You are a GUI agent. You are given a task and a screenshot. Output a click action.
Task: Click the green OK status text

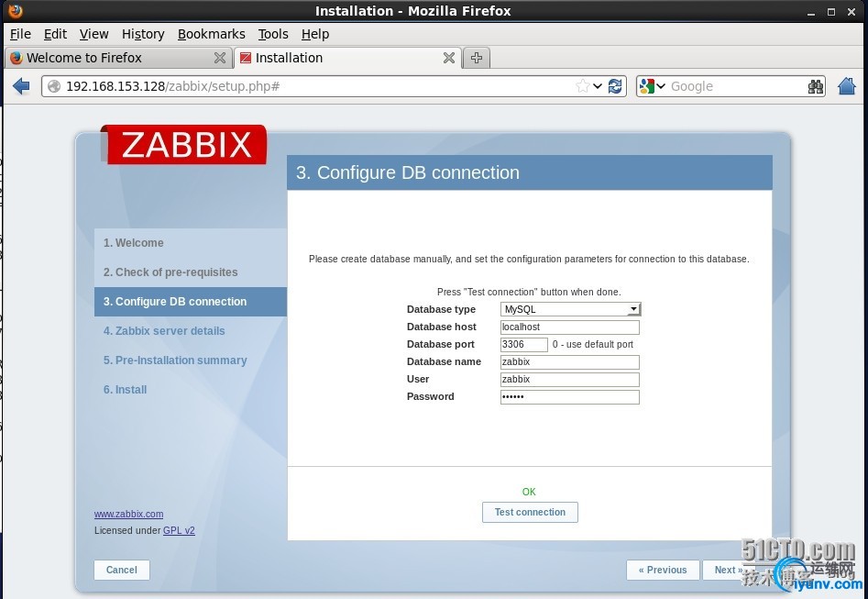529,492
